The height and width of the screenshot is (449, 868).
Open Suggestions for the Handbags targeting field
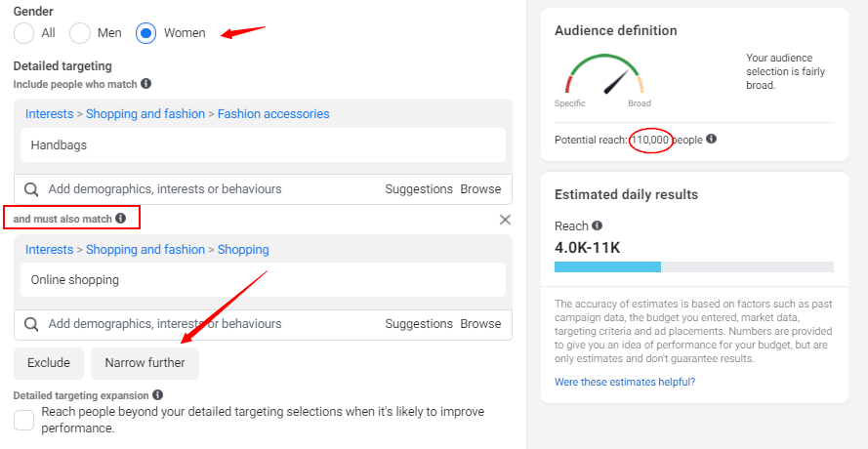tap(419, 189)
